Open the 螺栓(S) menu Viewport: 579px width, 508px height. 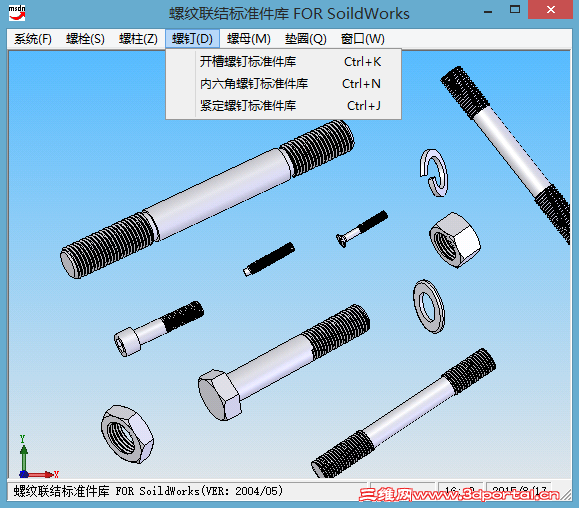pyautogui.click(x=85, y=39)
